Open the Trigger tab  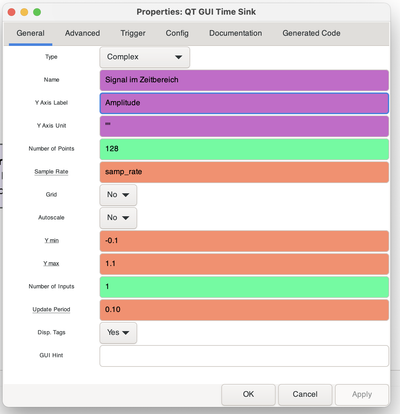(133, 33)
